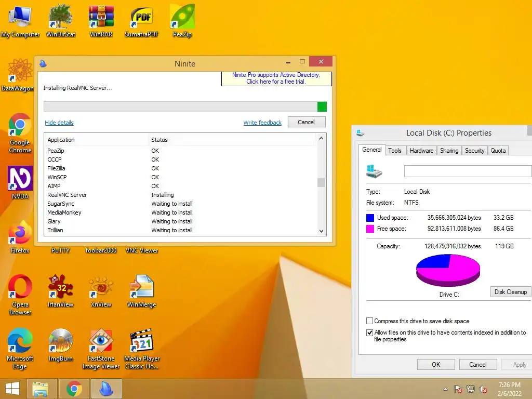This screenshot has height=399, width=532.
Task: Click the Opera Browser desktop icon
Action: (x=20, y=295)
